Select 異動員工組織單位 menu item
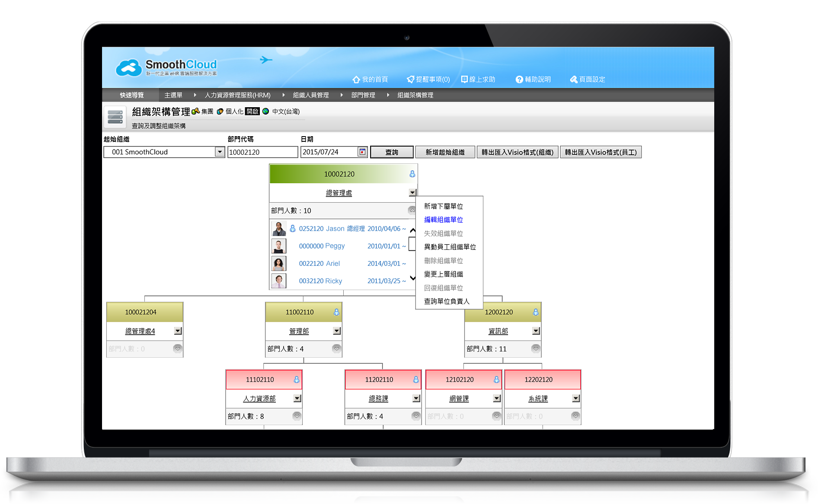Image resolution: width=818 pixels, height=504 pixels. point(450,247)
